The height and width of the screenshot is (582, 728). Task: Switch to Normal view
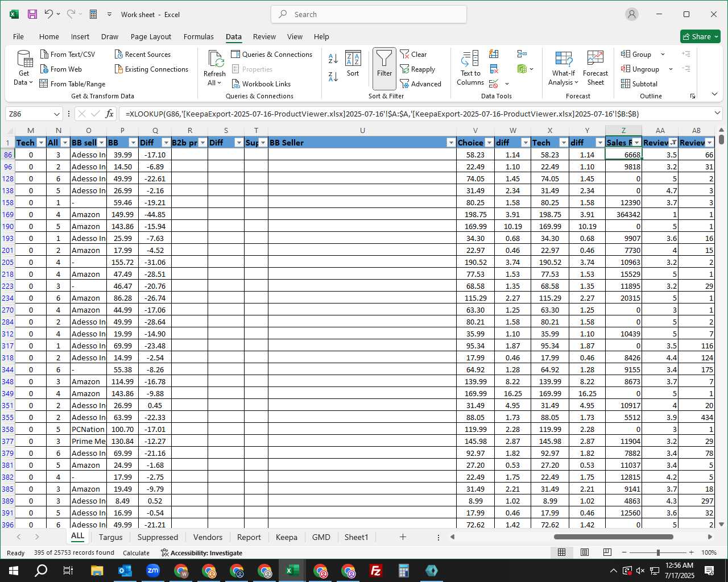pos(561,552)
